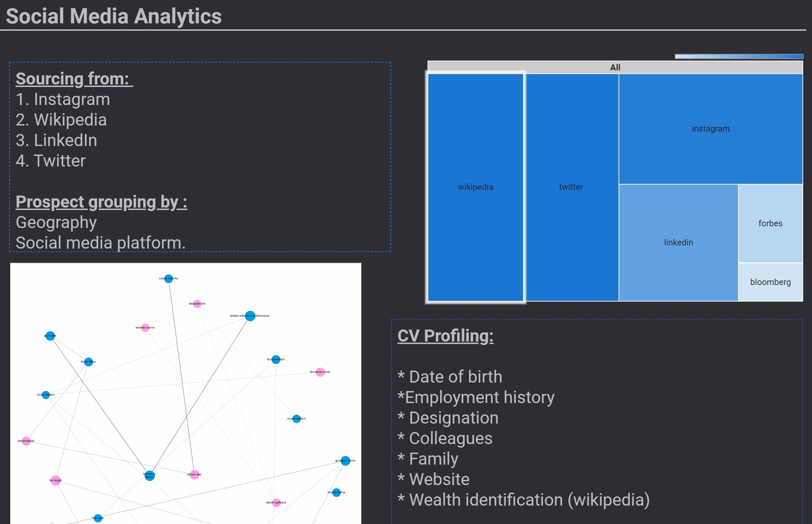Click the boris johnson network node
The height and width of the screenshot is (524, 812).
pyautogui.click(x=276, y=360)
